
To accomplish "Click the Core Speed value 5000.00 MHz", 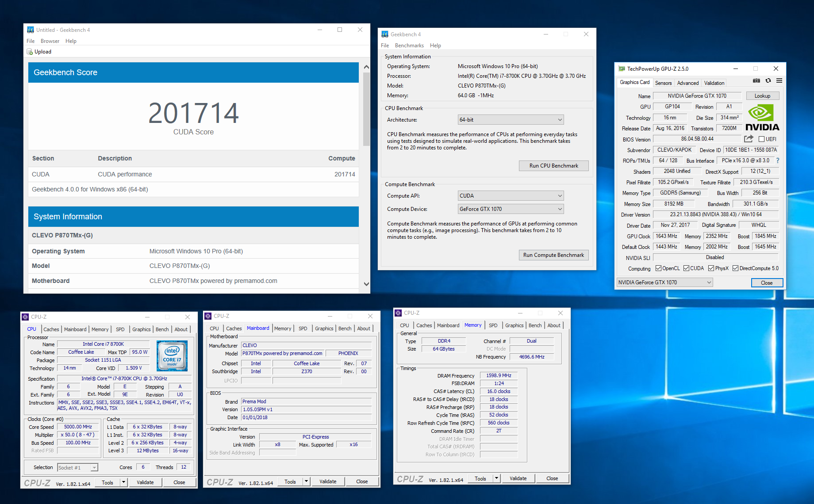I will [x=78, y=427].
